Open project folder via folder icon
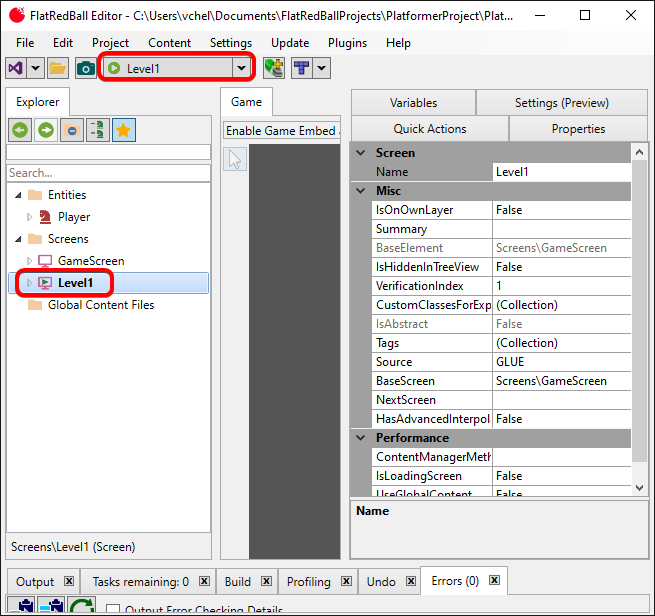 [58, 68]
